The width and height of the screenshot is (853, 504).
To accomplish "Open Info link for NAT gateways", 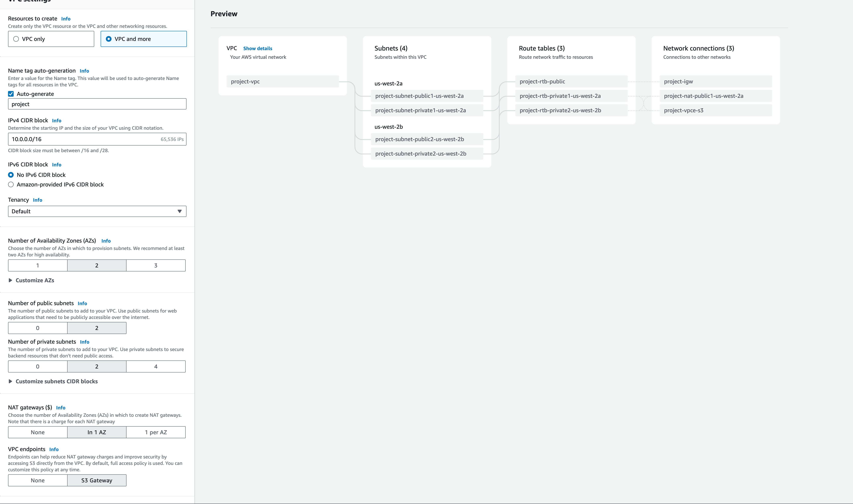I will coord(61,408).
